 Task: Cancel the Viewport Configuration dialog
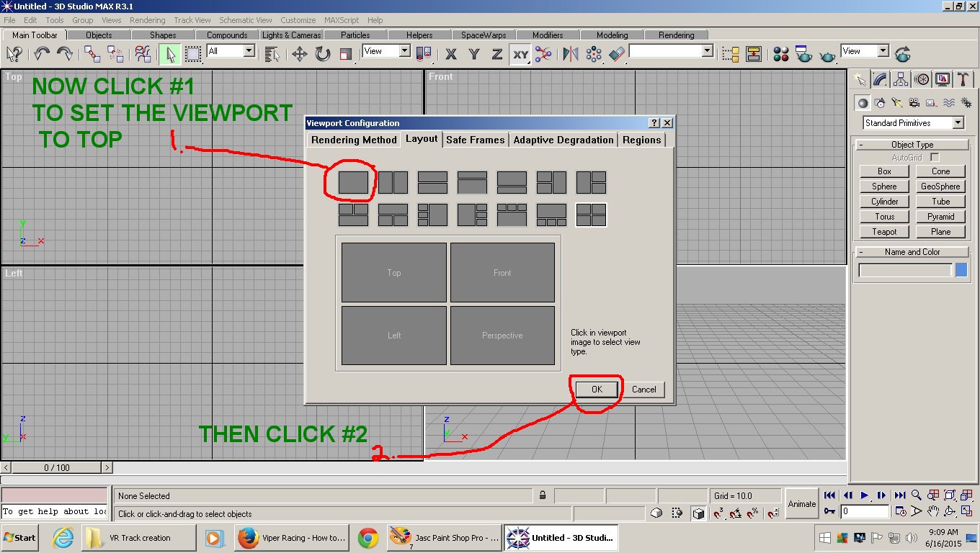click(x=643, y=390)
